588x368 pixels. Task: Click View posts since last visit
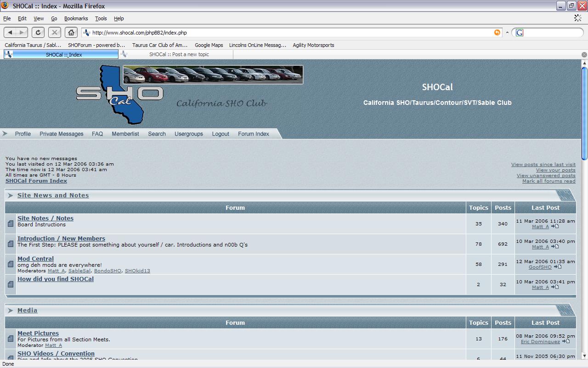[x=543, y=164]
